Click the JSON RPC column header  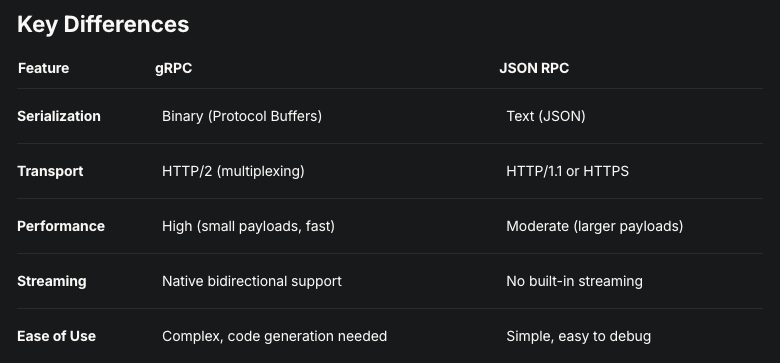tap(534, 68)
